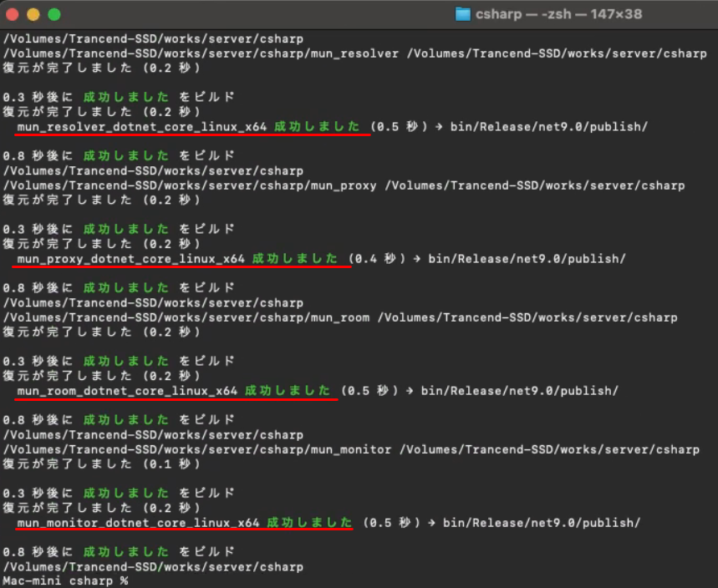Click the mun_monitor_dotnet_core_linux_x64 build result text

(x=138, y=523)
